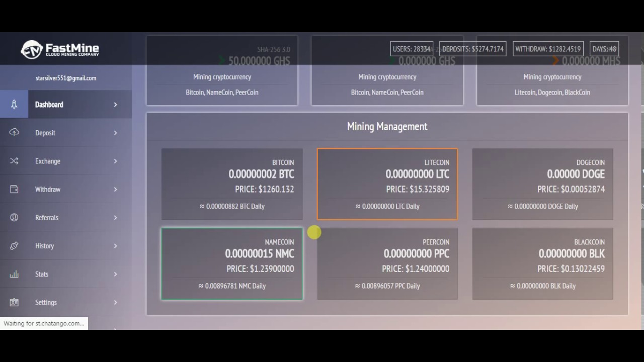Click the Referrals icon
644x362 pixels.
click(14, 217)
